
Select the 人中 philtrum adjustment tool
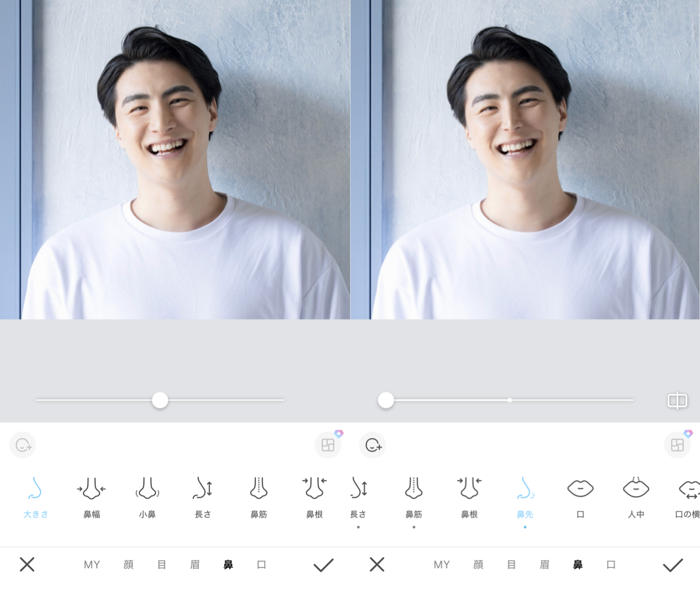[x=636, y=497]
